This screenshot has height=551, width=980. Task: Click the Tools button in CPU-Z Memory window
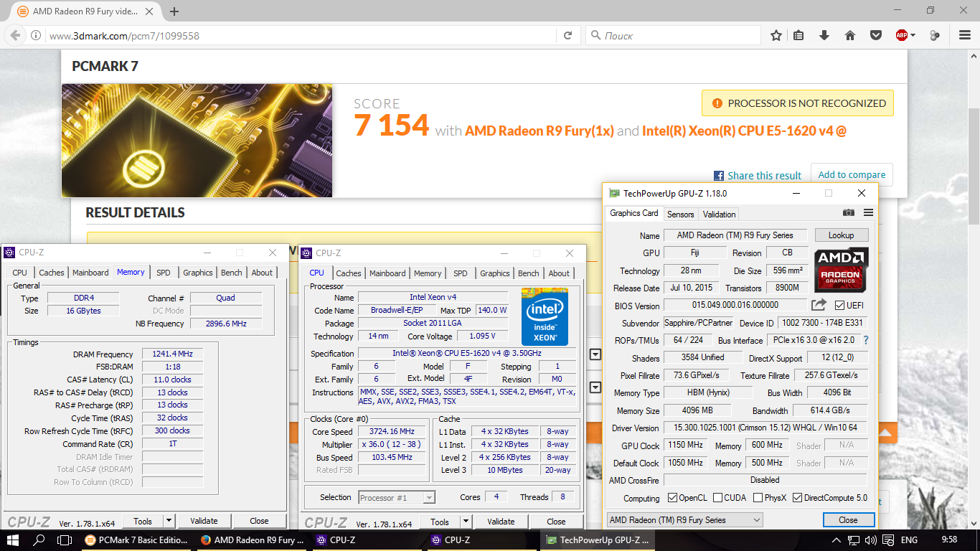[x=143, y=521]
